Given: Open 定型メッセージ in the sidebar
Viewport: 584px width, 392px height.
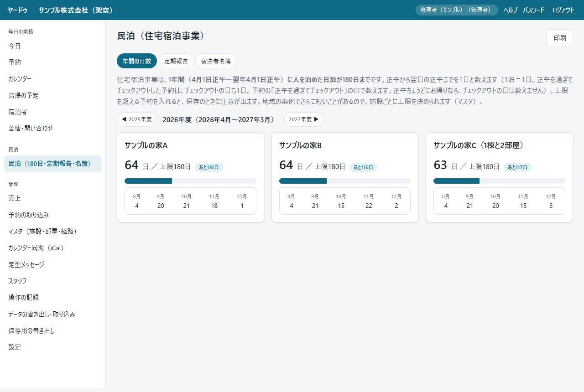Looking at the screenshot, I should coord(52,264).
